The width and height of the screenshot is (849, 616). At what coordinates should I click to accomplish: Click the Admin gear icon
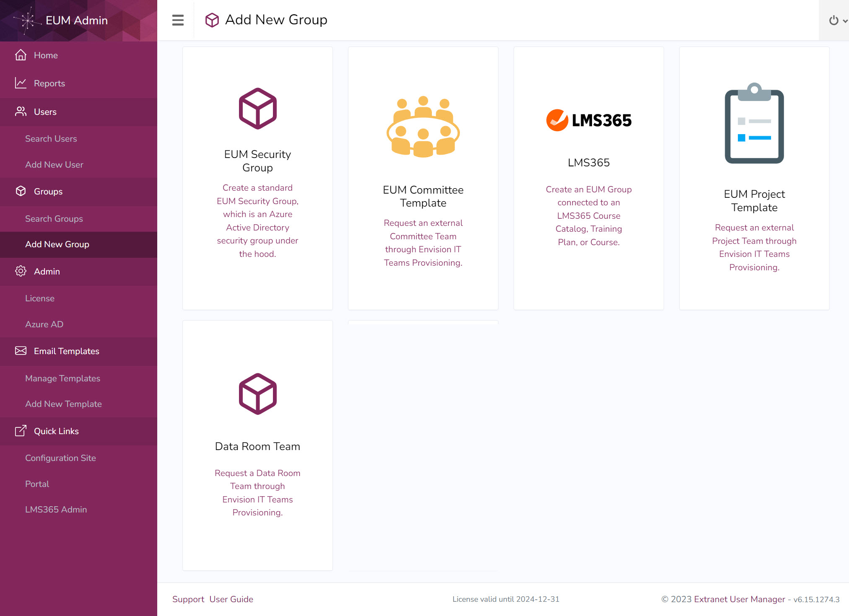pyautogui.click(x=21, y=272)
